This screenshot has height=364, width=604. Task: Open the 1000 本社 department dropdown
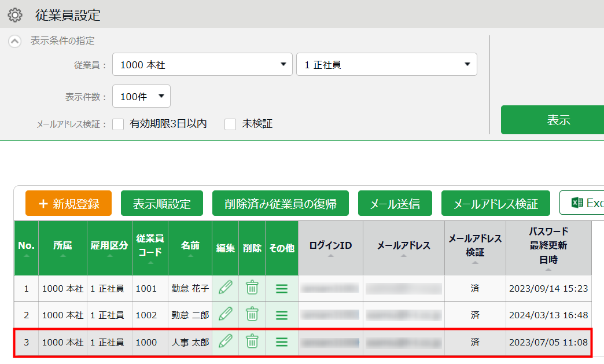[x=202, y=65]
